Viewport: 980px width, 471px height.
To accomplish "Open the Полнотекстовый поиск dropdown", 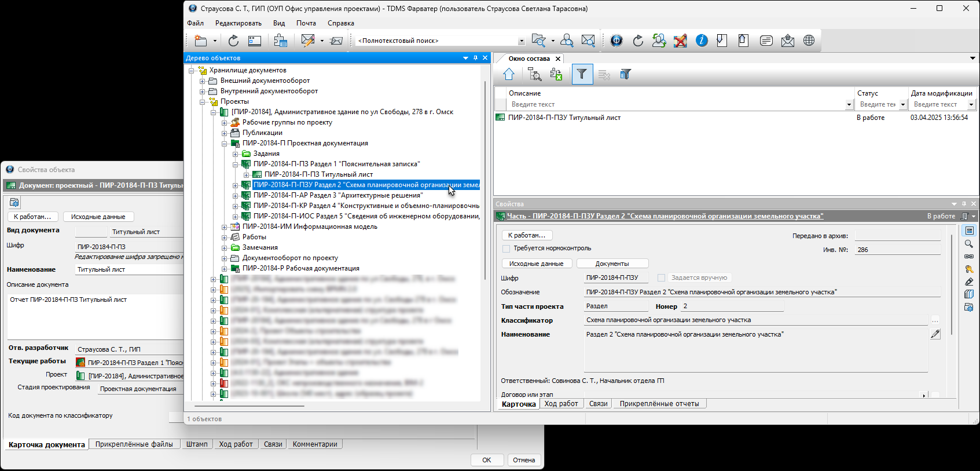I will coord(521,41).
